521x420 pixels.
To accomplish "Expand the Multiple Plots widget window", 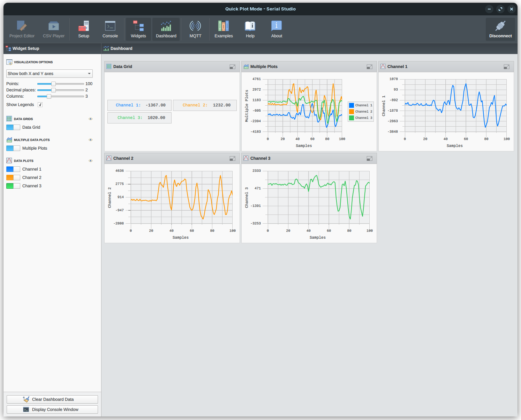I will (x=369, y=67).
